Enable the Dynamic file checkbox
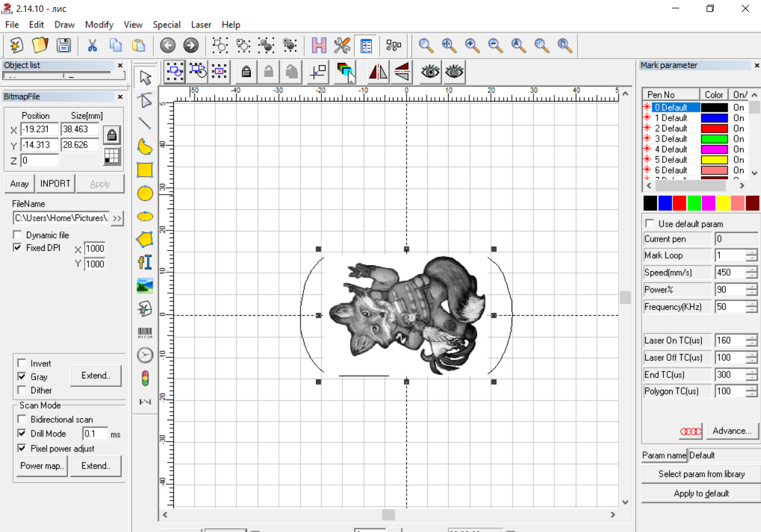The image size is (761, 532). (17, 235)
